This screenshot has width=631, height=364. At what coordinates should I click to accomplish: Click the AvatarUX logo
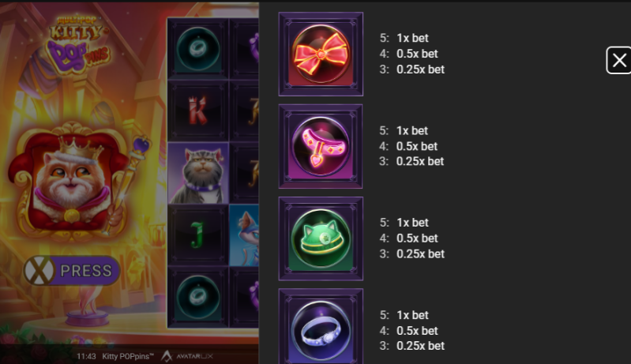click(187, 356)
